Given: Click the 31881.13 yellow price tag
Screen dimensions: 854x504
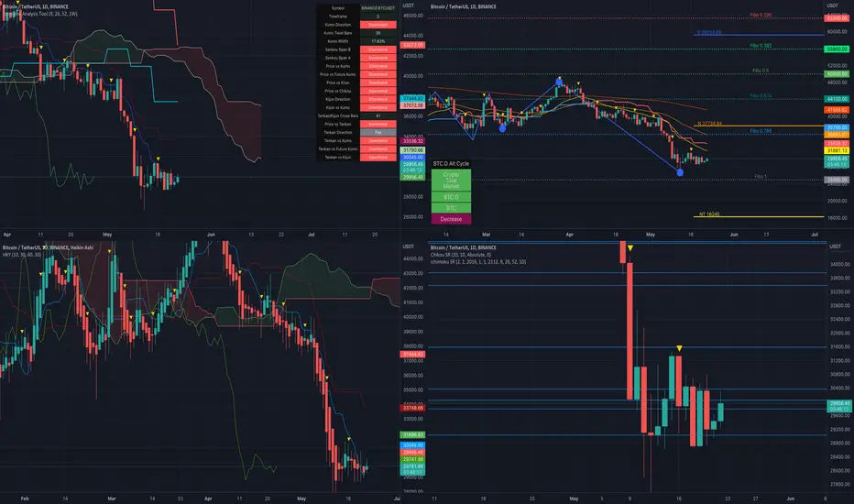Looking at the screenshot, I should 838,150.
